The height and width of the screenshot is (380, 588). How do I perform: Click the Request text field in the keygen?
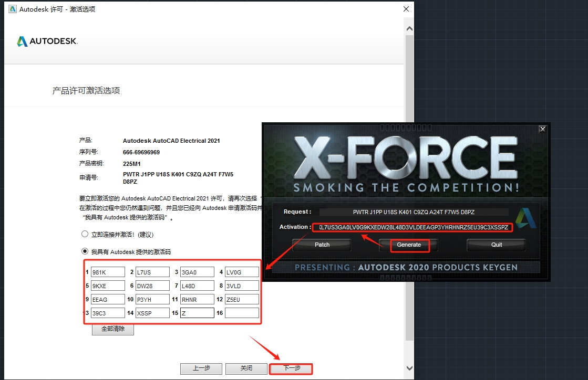tap(414, 212)
